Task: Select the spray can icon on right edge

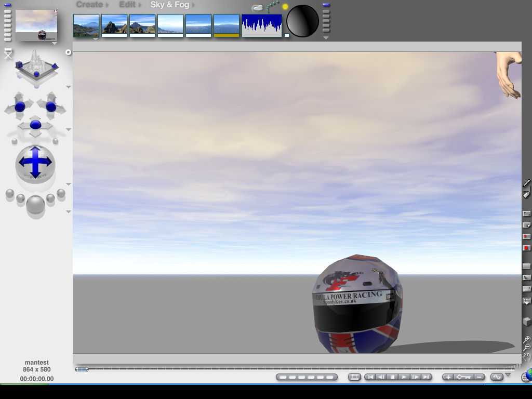Action: coord(526,194)
